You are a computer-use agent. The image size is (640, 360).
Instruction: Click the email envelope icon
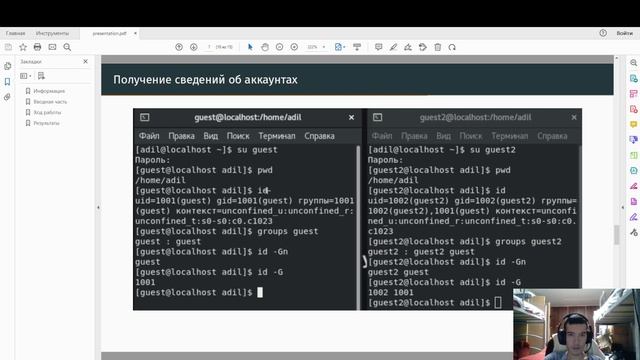pos(52,47)
